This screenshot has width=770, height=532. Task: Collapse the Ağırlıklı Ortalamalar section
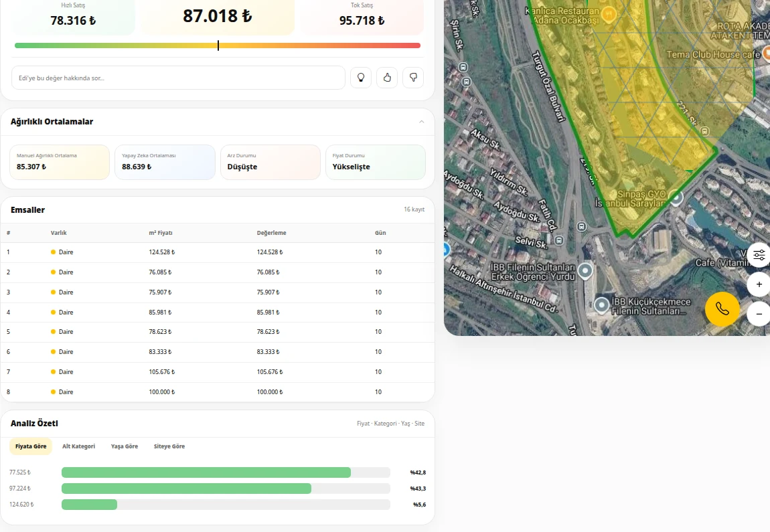coord(421,122)
